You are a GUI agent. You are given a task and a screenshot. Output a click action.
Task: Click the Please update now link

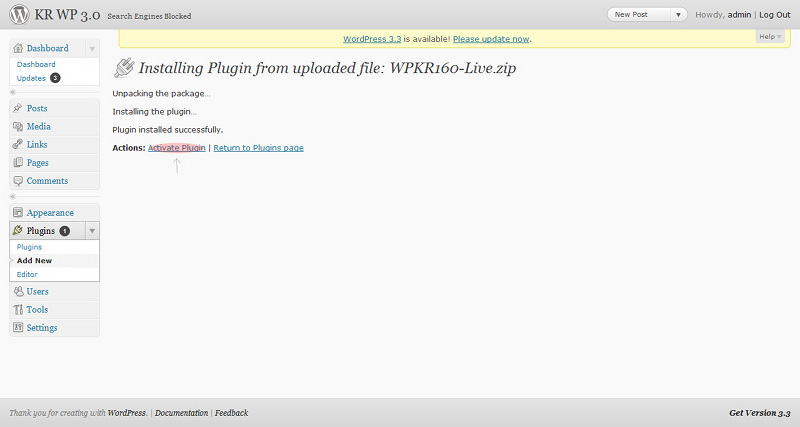491,39
